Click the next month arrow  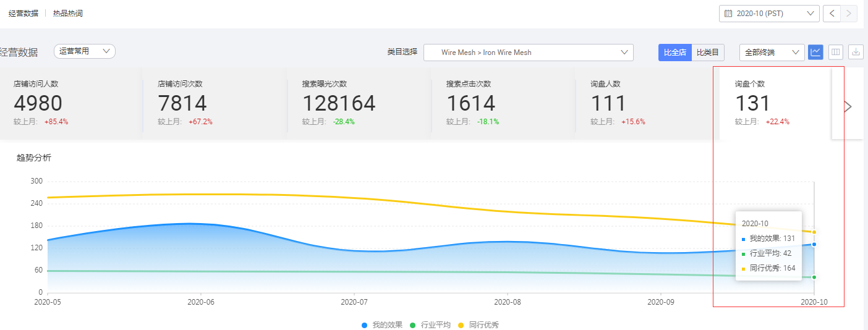849,14
